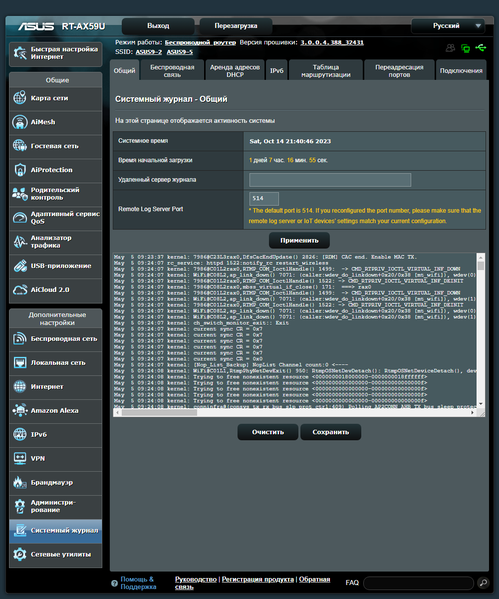This screenshot has width=499, height=599.
Task: Open the Сетевые утилиты gear icon
Action: click(x=19, y=554)
